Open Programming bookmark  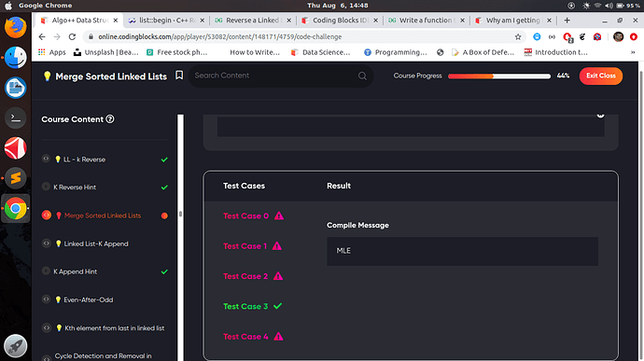396,52
